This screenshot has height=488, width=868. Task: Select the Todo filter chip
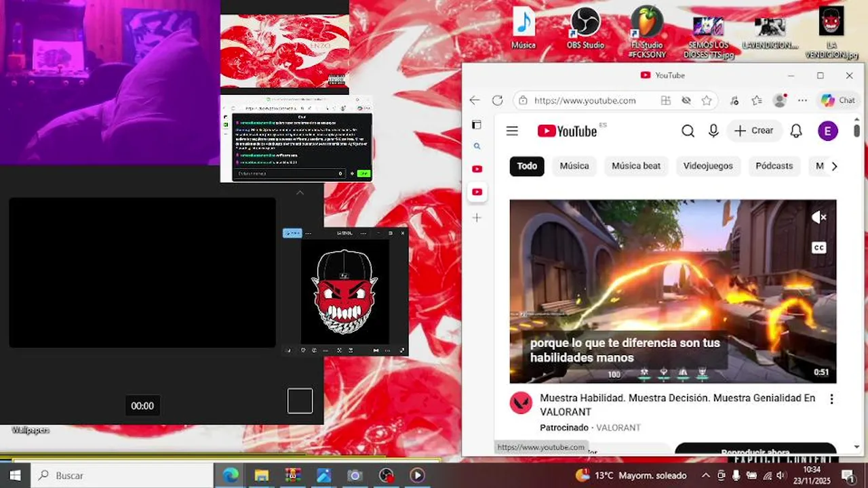click(x=527, y=166)
